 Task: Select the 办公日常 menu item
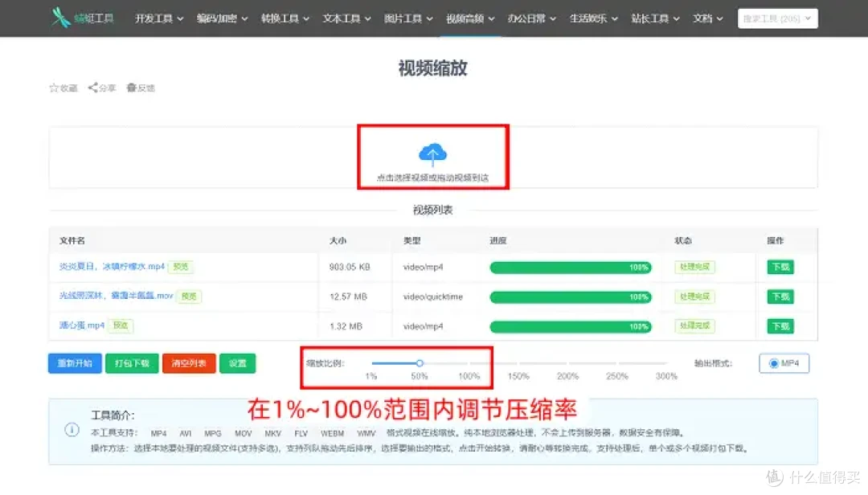point(526,18)
